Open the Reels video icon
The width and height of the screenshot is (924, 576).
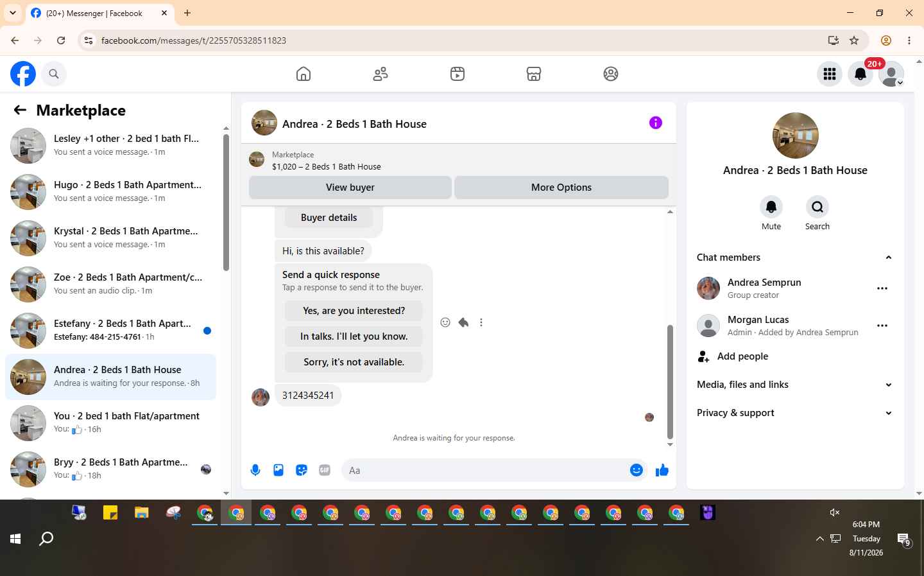click(x=458, y=74)
